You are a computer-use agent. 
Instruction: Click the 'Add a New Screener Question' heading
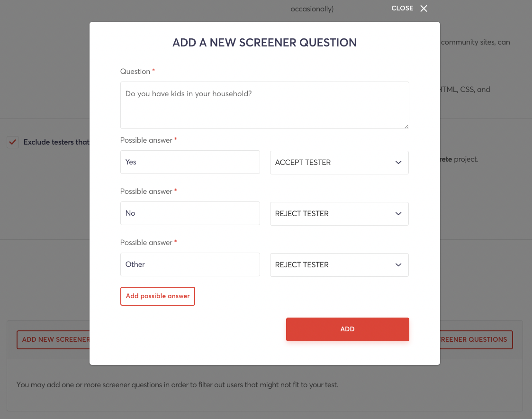coord(264,43)
